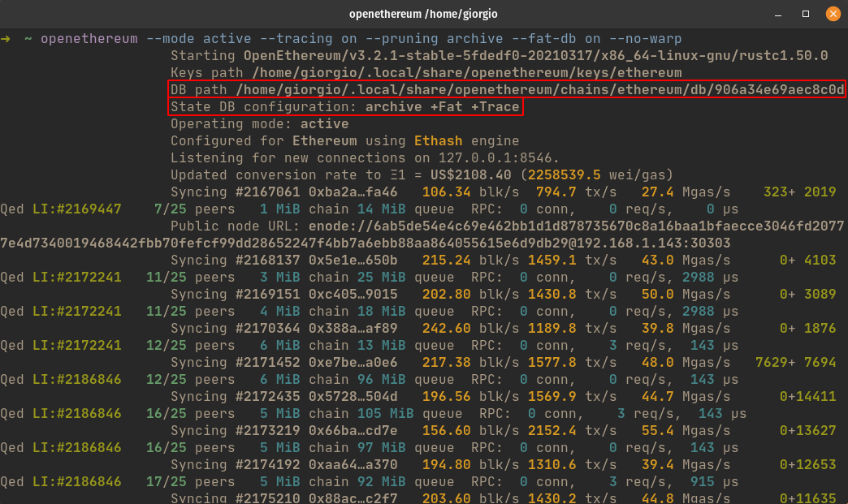Click the hash '0xba2a…fa46'
Viewport: 848px width, 504px height.
point(353,192)
